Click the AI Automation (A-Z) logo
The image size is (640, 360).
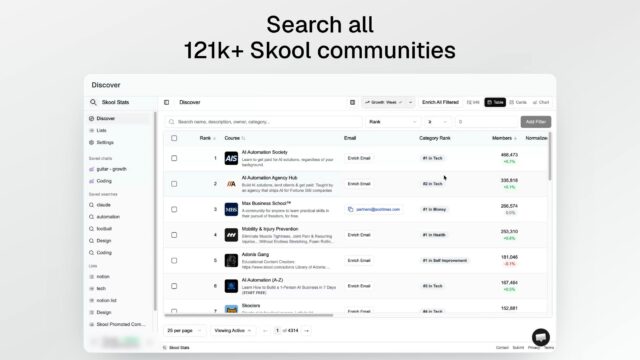231,286
